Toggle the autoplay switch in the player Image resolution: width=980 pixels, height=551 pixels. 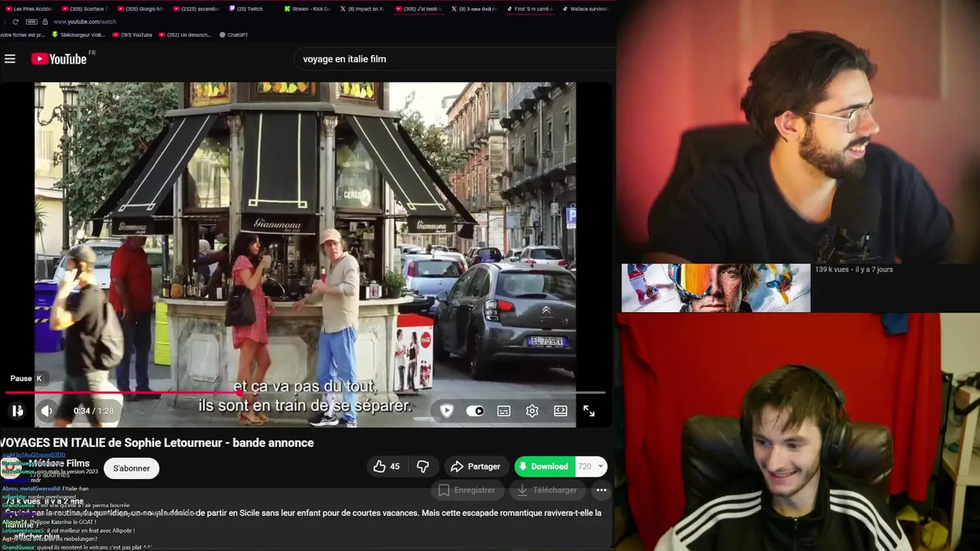pyautogui.click(x=475, y=411)
